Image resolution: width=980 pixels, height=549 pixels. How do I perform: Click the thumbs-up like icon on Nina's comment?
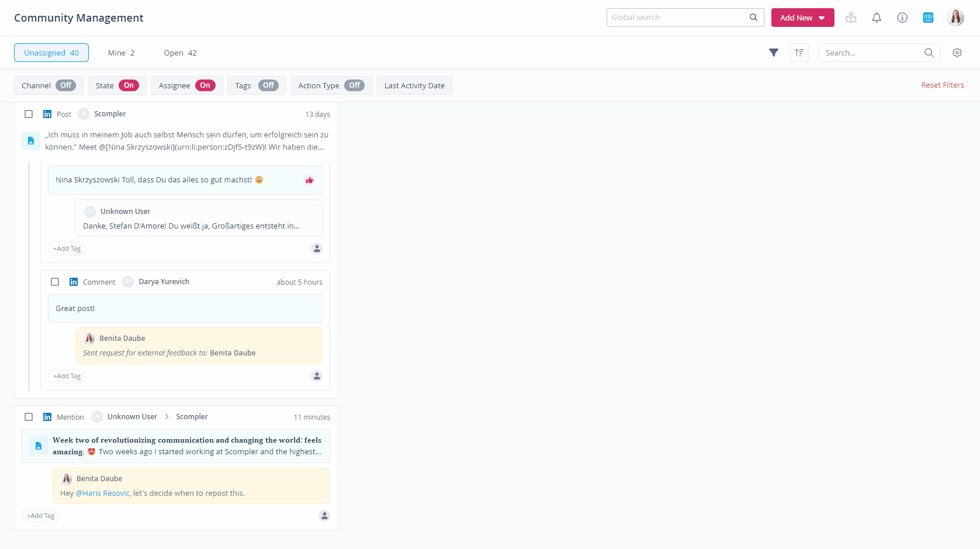[x=309, y=180]
